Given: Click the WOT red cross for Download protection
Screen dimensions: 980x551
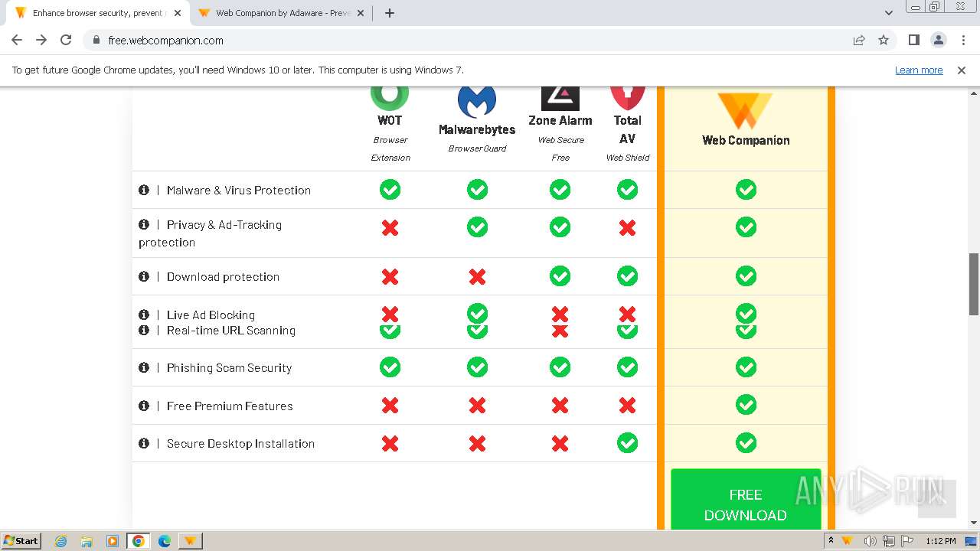Looking at the screenshot, I should 390,276.
